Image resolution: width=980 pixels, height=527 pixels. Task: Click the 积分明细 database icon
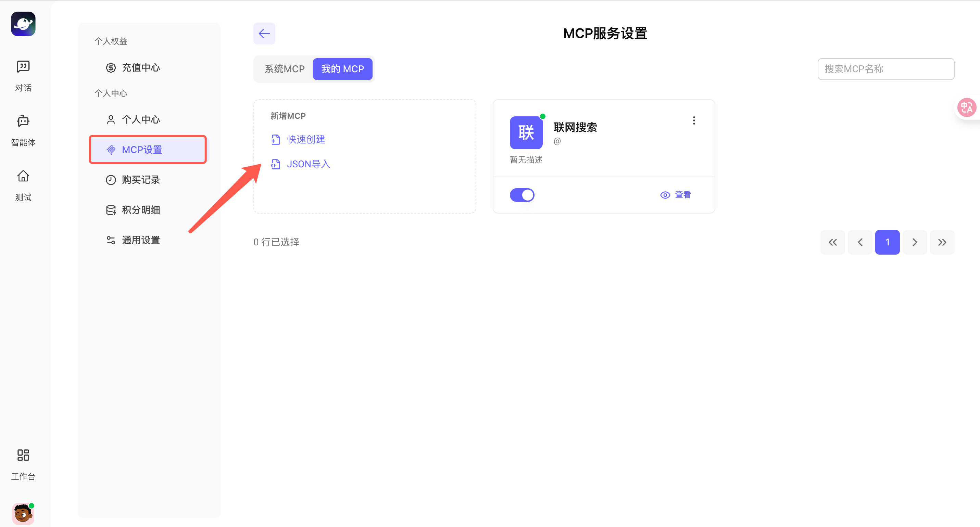point(111,210)
